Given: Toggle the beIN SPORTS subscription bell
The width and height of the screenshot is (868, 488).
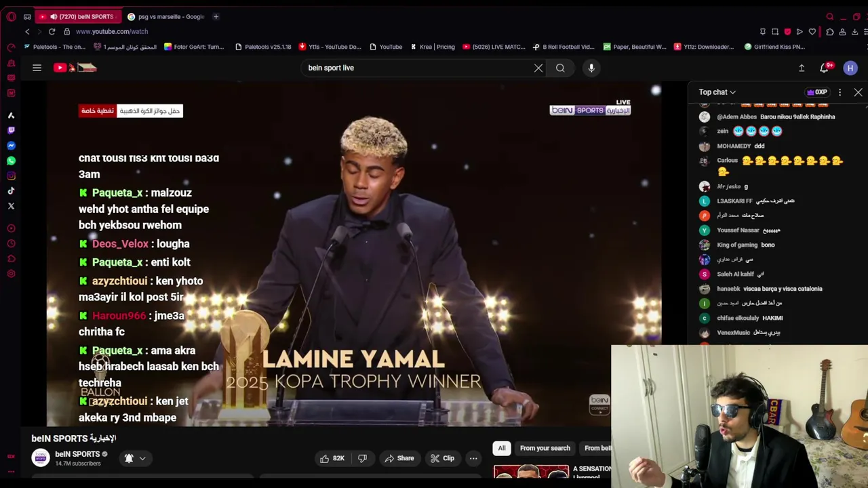Looking at the screenshot, I should pos(129,458).
